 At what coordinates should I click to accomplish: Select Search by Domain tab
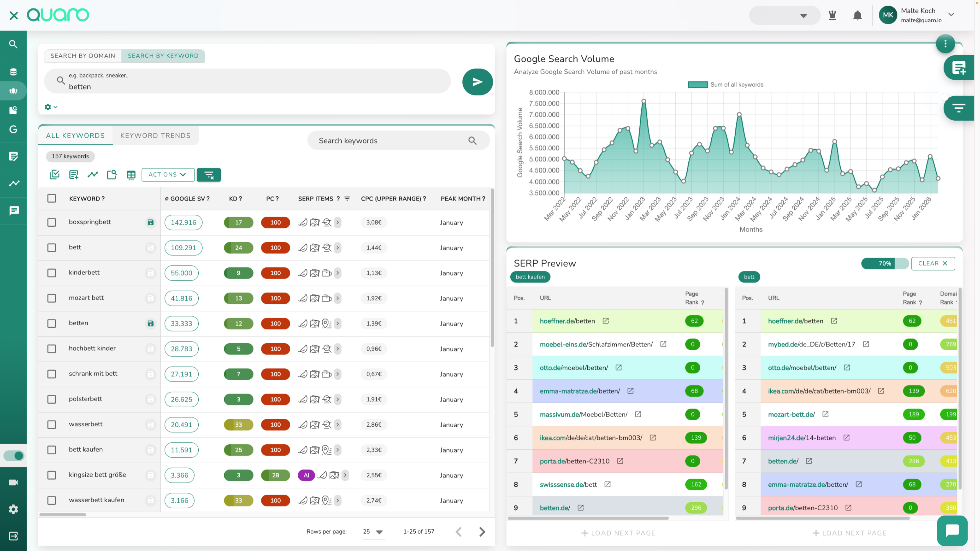pyautogui.click(x=82, y=56)
